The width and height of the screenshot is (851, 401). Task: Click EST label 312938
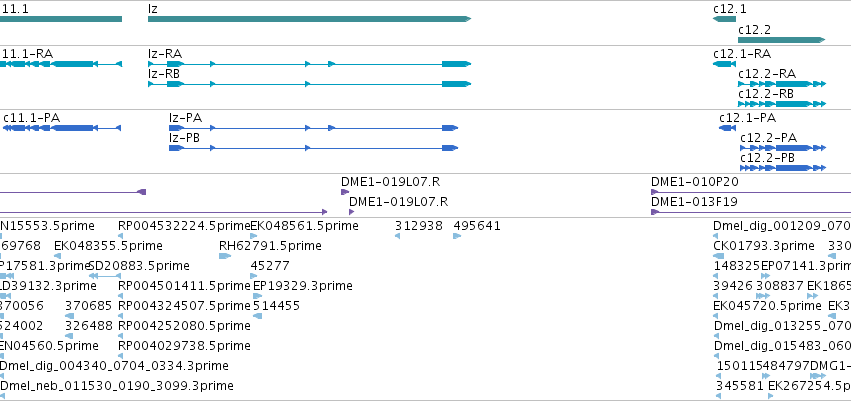pos(419,226)
